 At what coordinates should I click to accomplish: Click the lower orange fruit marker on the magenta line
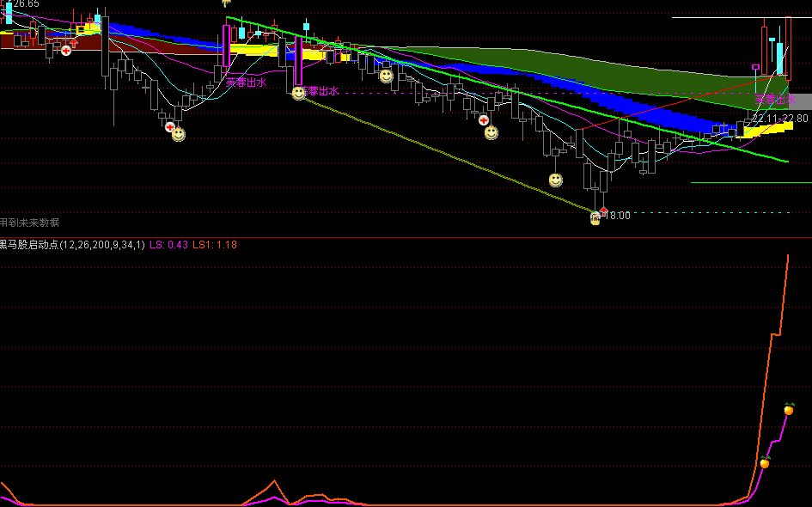765,462
